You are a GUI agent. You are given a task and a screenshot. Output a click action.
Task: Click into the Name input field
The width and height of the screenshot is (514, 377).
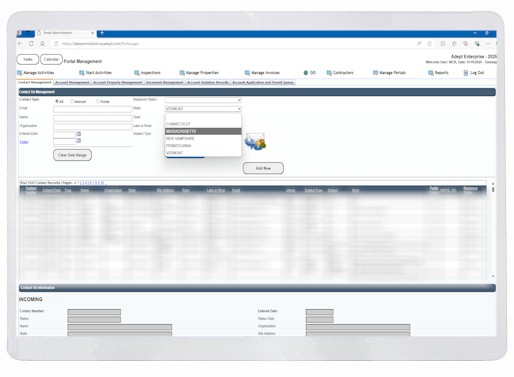point(92,118)
